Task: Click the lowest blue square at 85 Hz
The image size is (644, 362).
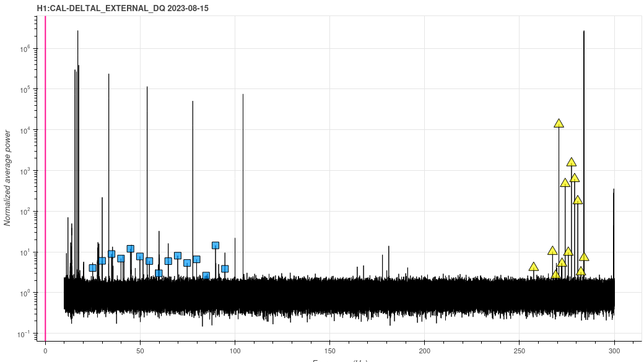Action: click(206, 275)
